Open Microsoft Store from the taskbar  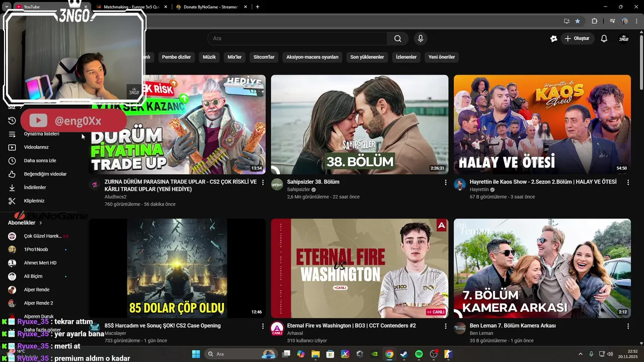coord(330,354)
